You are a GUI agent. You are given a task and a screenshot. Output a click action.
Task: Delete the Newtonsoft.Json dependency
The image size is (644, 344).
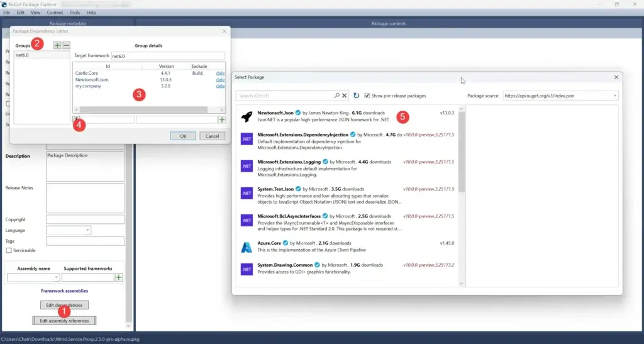221,80
